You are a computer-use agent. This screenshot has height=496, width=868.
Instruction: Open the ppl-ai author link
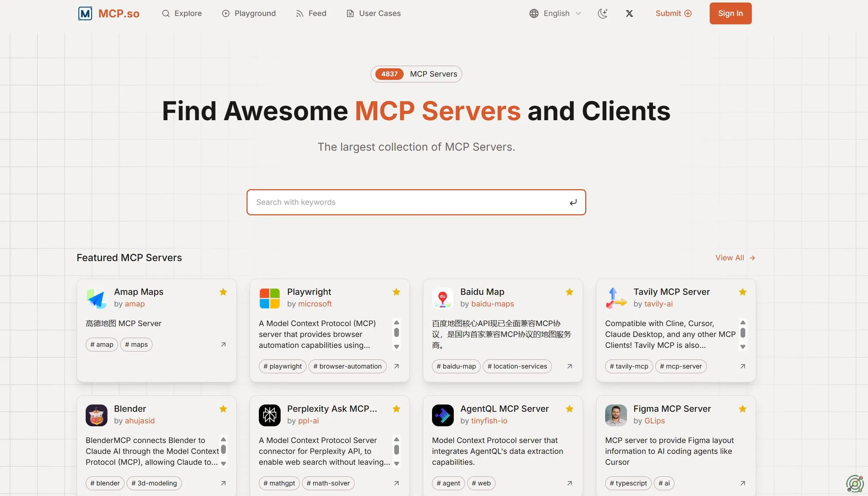308,421
